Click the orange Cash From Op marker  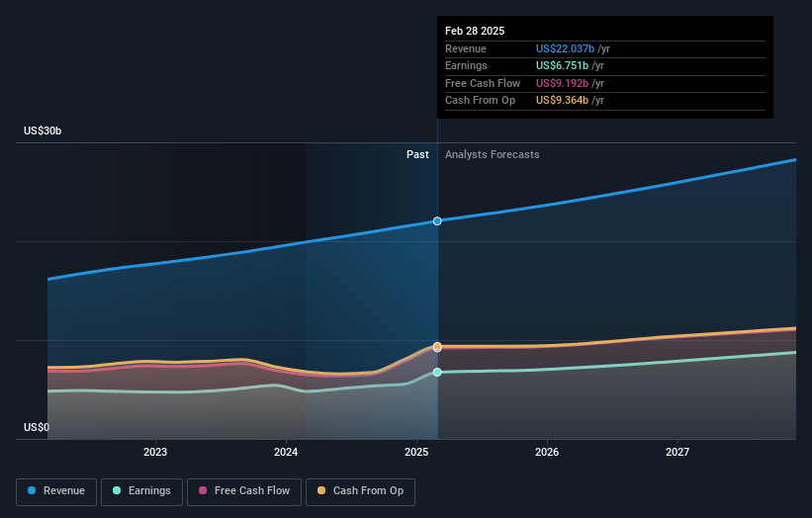tap(437, 346)
